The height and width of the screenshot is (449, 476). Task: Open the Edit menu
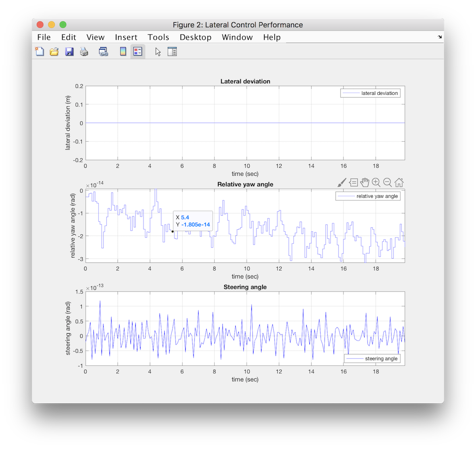[69, 37]
